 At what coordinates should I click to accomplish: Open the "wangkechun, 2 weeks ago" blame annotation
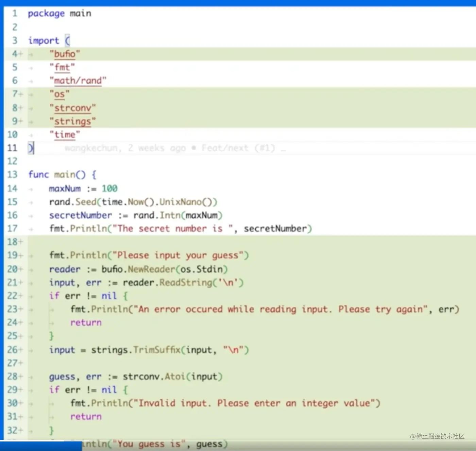[x=175, y=148]
